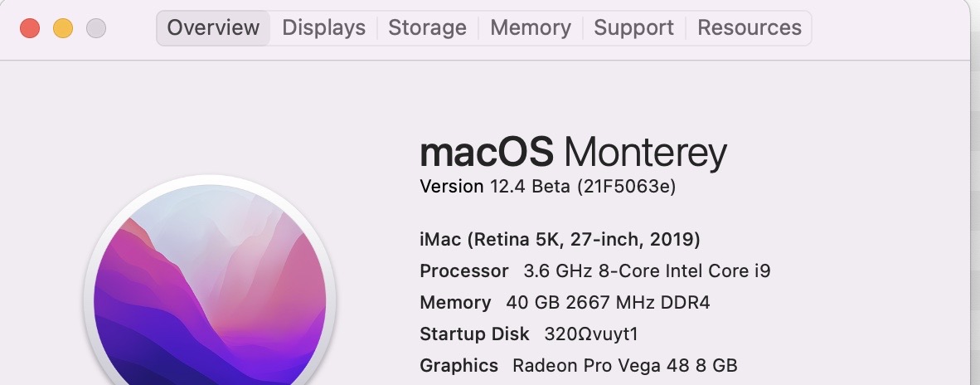Click the Version 12.4 Beta build text

[x=548, y=187]
